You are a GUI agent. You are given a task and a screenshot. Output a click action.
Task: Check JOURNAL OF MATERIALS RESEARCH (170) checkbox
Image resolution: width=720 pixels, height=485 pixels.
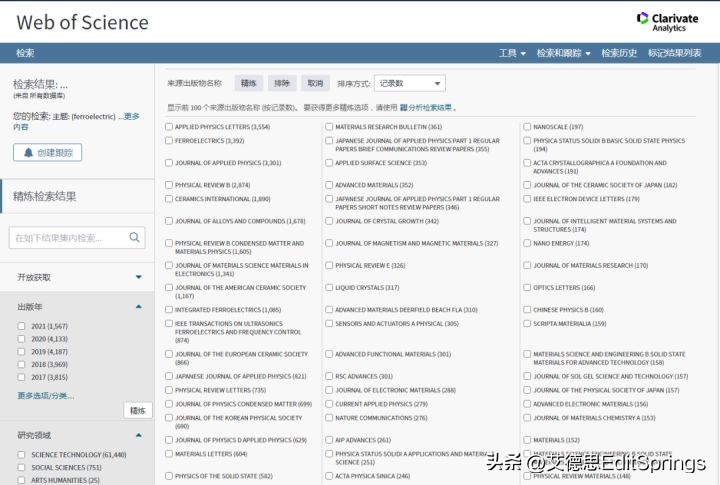(x=527, y=265)
